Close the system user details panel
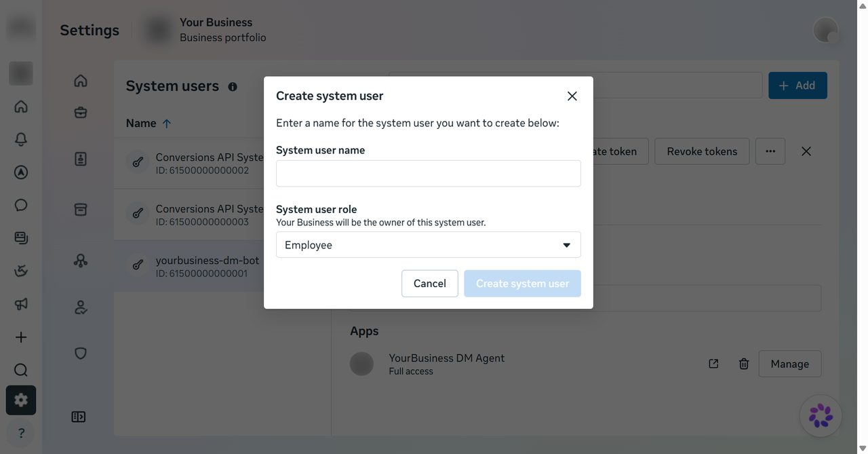This screenshot has height=454, width=868. click(806, 151)
